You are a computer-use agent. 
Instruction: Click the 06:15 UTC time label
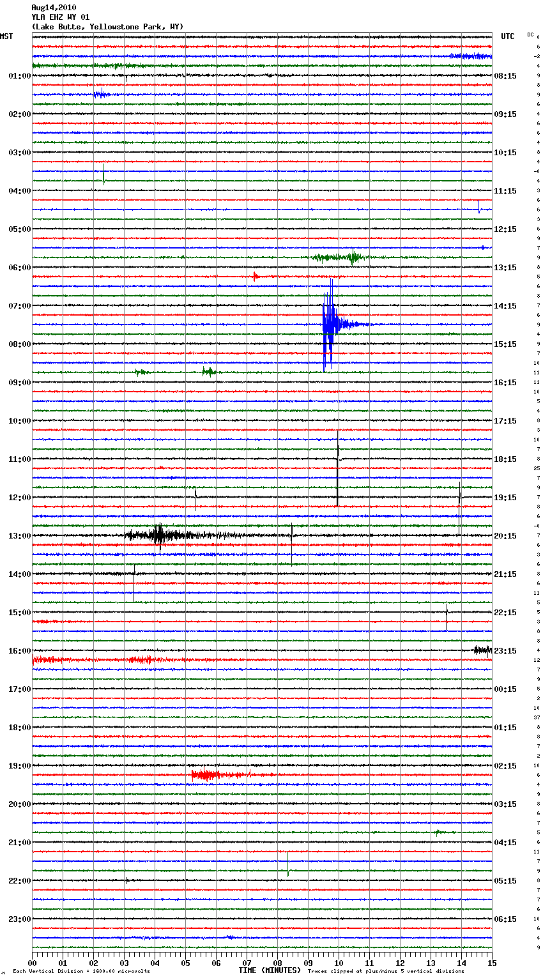point(505,919)
